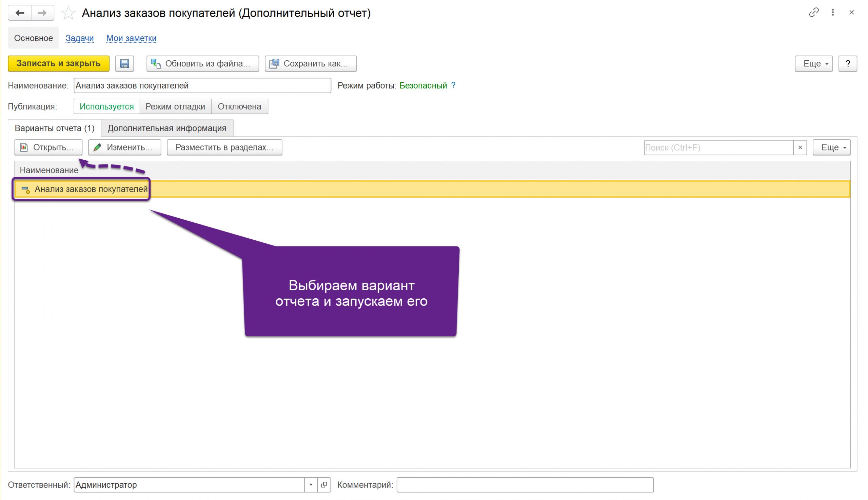Viewport: 868px width, 500px height.
Task: Edit the Ответственный field
Action: (189, 484)
